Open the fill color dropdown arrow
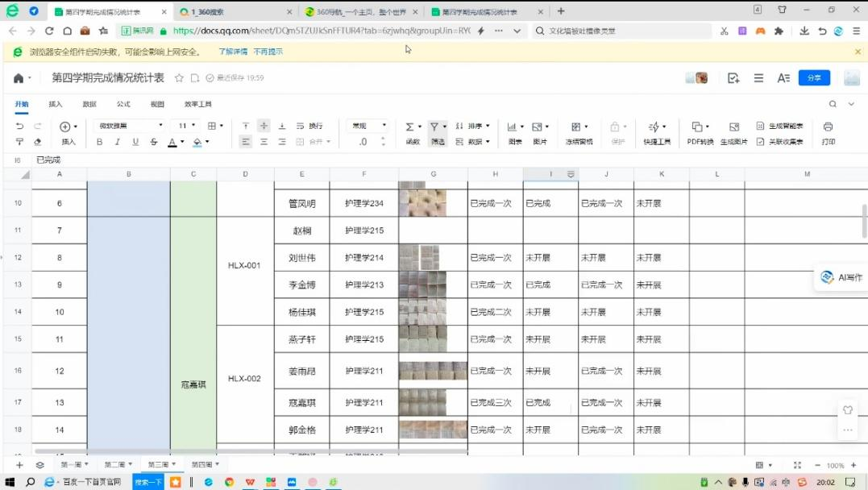 click(x=207, y=142)
